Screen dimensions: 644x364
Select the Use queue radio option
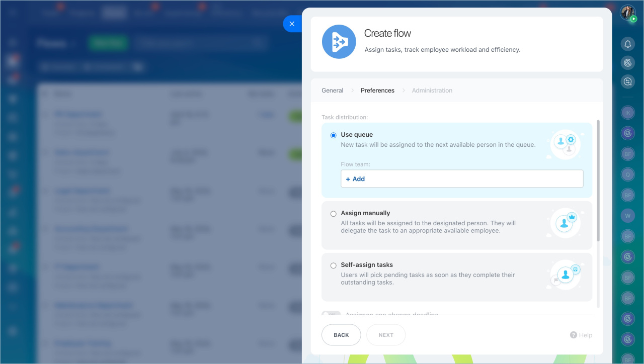pyautogui.click(x=333, y=135)
